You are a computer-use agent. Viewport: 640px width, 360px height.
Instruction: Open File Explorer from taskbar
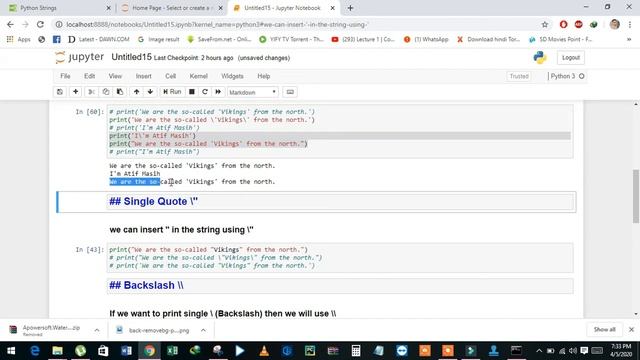pos(57,351)
